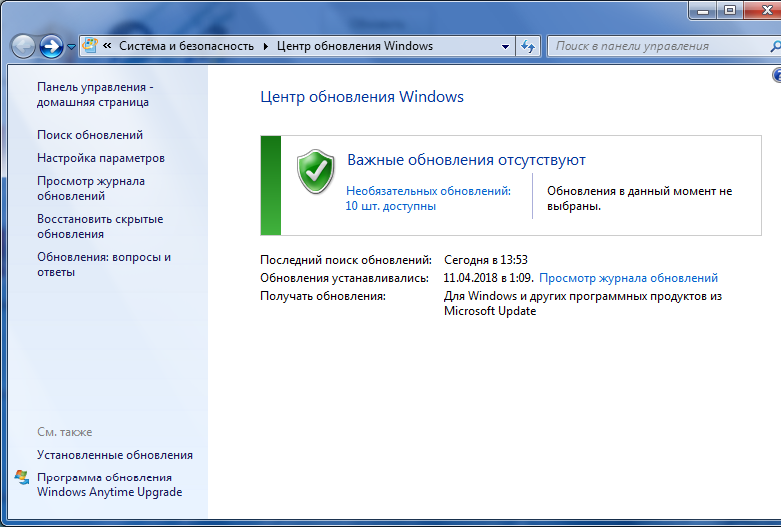The image size is (781, 527).
Task: Click the Windows Anytime Upgrade flag icon
Action: point(21,477)
